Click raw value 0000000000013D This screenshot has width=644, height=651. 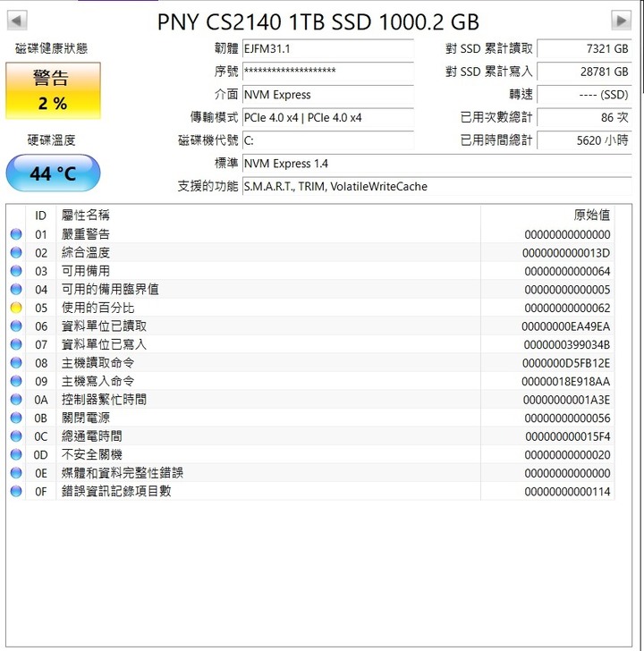pyautogui.click(x=566, y=253)
